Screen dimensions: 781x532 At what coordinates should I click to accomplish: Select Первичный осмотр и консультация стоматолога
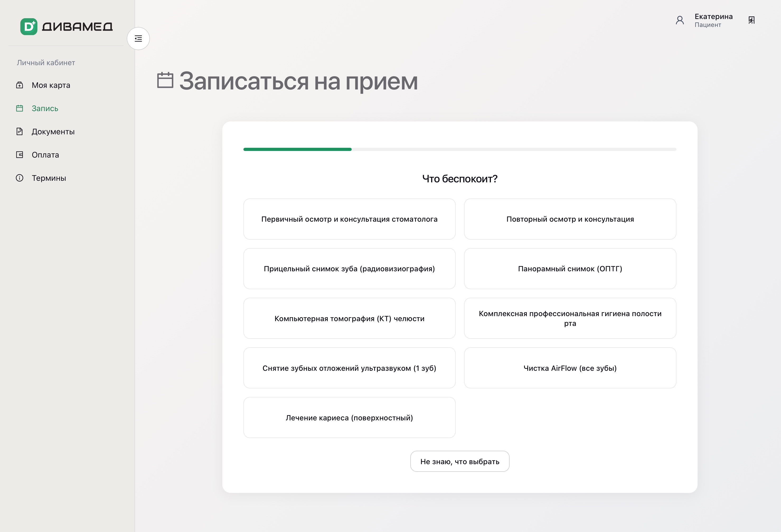pyautogui.click(x=349, y=219)
